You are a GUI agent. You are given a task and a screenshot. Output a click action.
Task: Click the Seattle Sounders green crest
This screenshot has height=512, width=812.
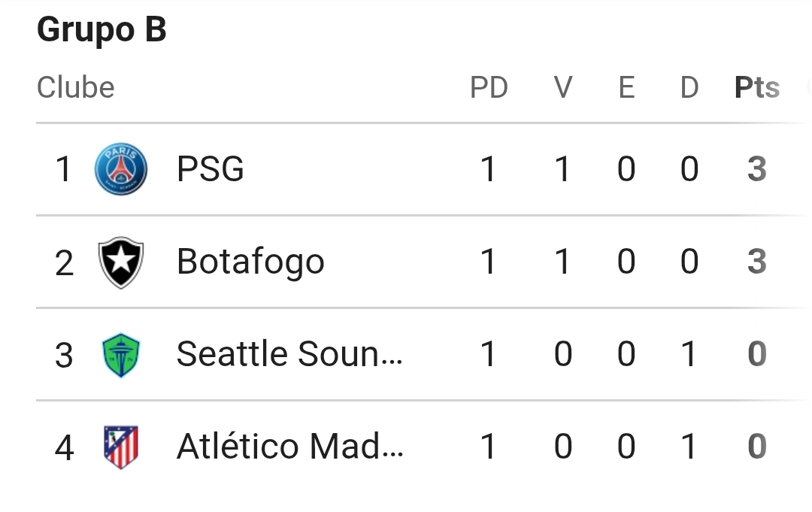click(x=121, y=354)
